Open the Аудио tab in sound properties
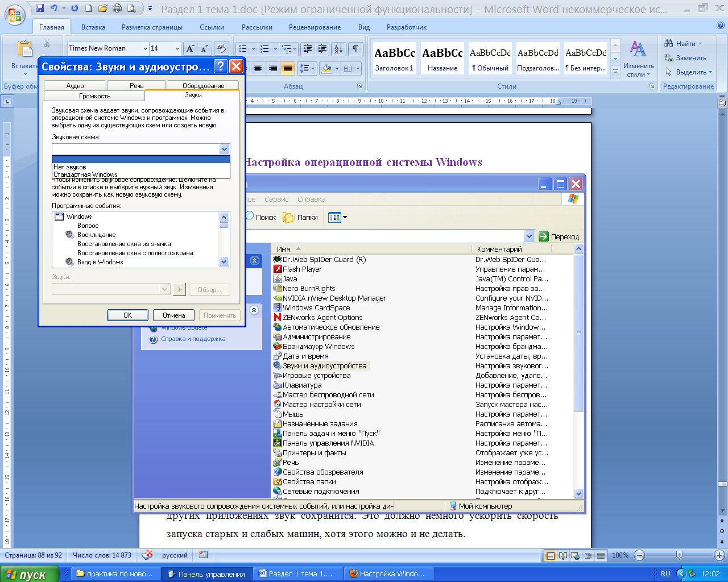Image resolution: width=728 pixels, height=582 pixels. pos(75,85)
